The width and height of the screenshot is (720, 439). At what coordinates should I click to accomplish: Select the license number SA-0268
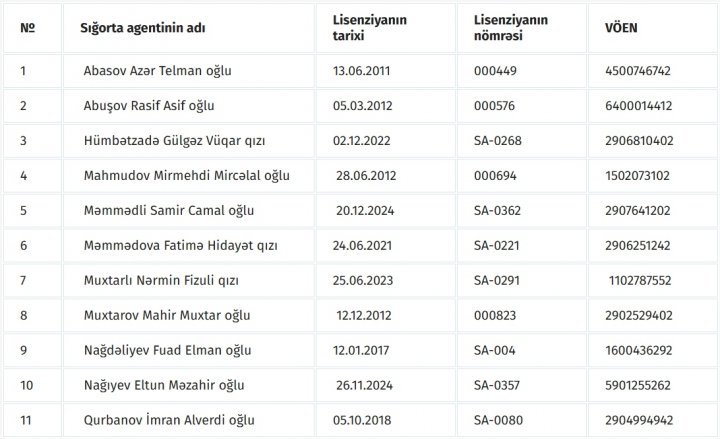(x=498, y=141)
